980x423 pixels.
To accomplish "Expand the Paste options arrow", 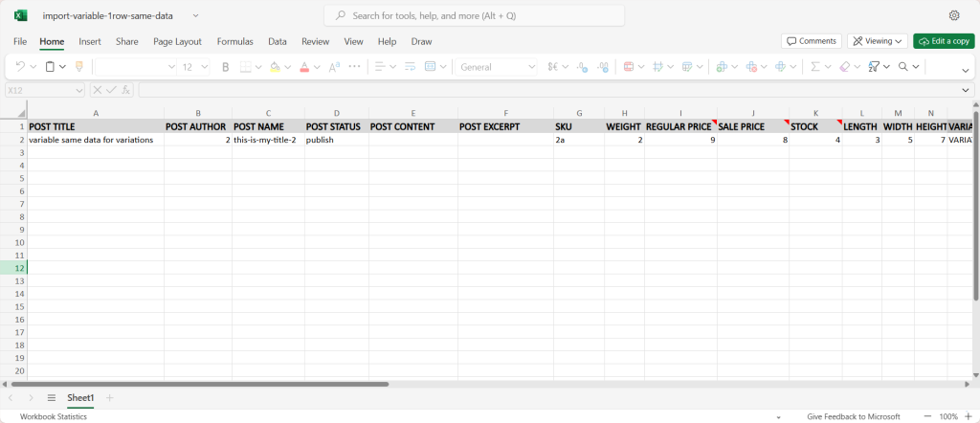I will click(62, 67).
